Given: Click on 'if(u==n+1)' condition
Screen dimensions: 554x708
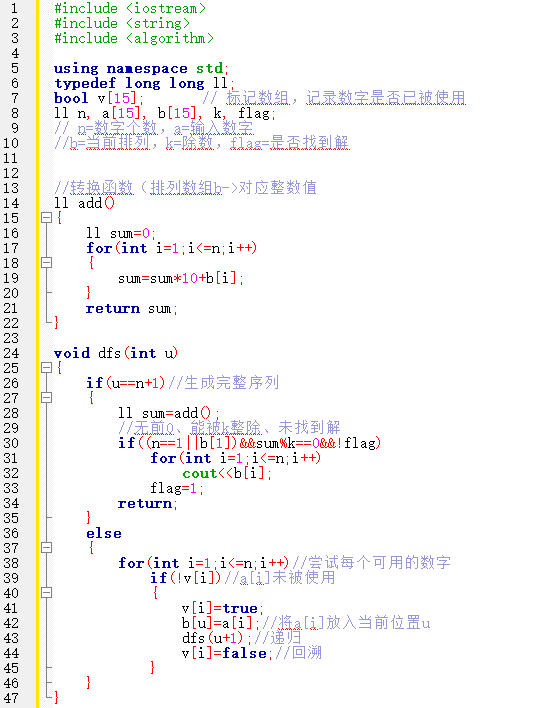Looking at the screenshot, I should (126, 383).
